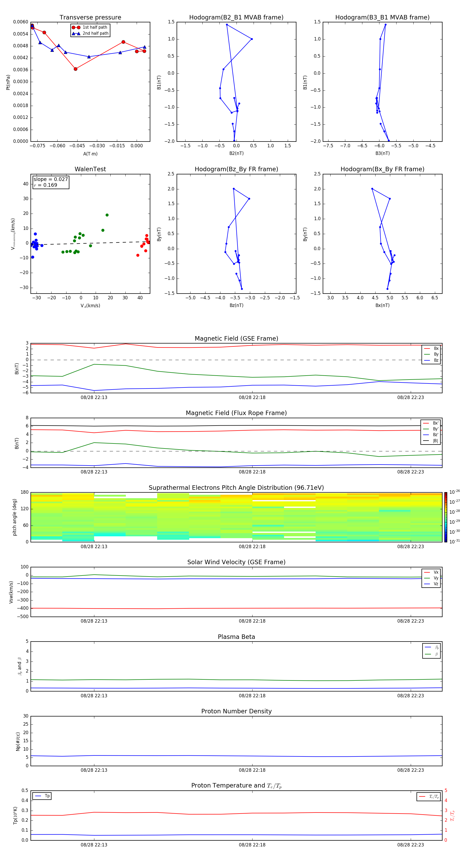
Task: Click the 'Magnetic Field (Flux Rope Frame)' title
Action: (236, 413)
